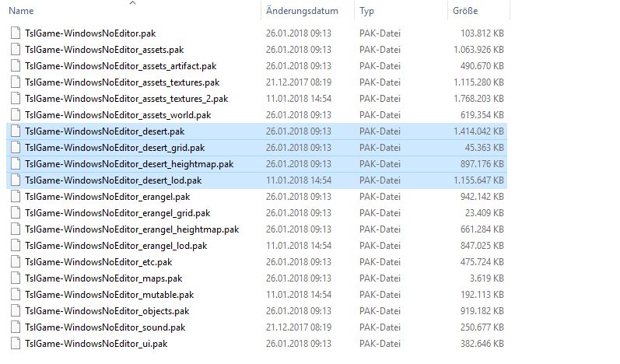620x364 pixels.
Task: Click size value 919.182 KB
Action: pos(482,311)
